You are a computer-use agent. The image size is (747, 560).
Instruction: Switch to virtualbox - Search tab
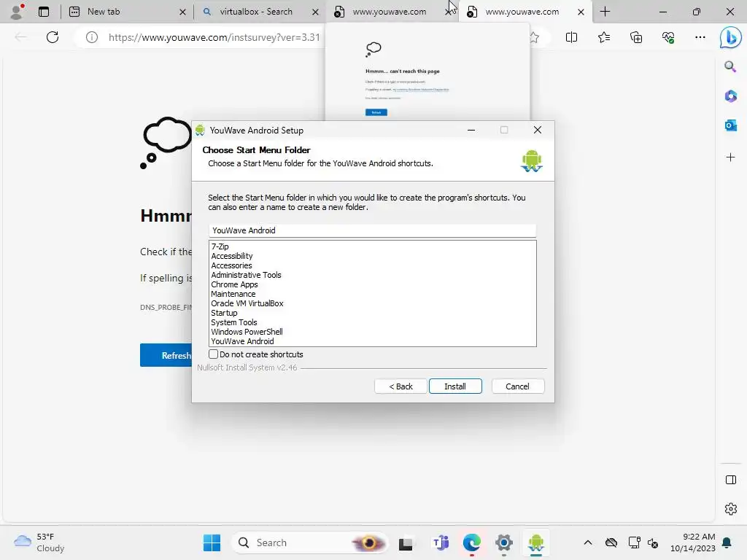click(x=259, y=12)
